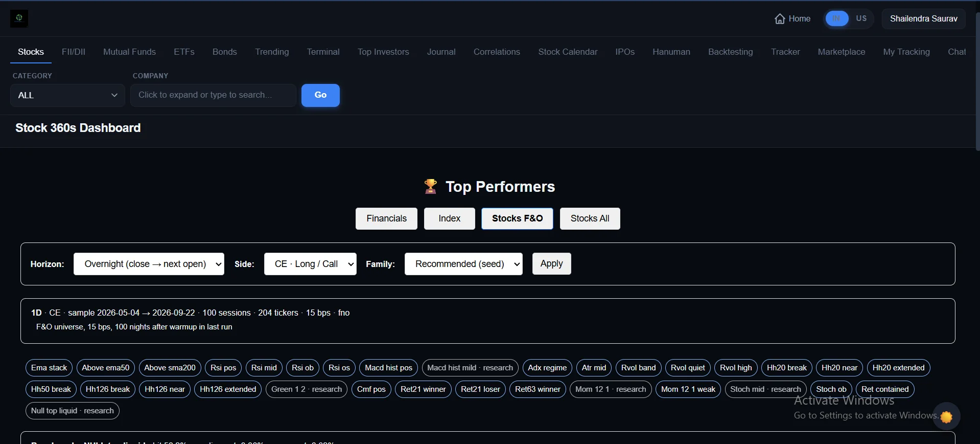Switch to the ETFs tab
This screenshot has width=980, height=444.
point(184,52)
